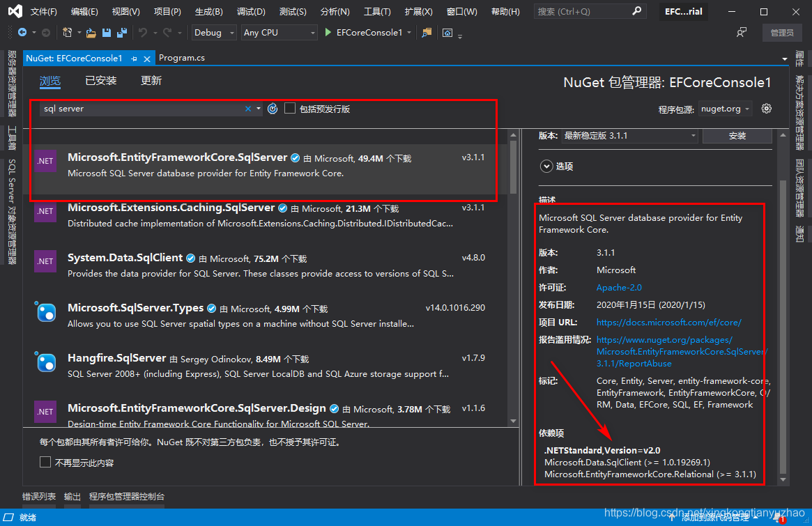Click the undo arrow icon
The height and width of the screenshot is (526, 812).
click(x=143, y=33)
